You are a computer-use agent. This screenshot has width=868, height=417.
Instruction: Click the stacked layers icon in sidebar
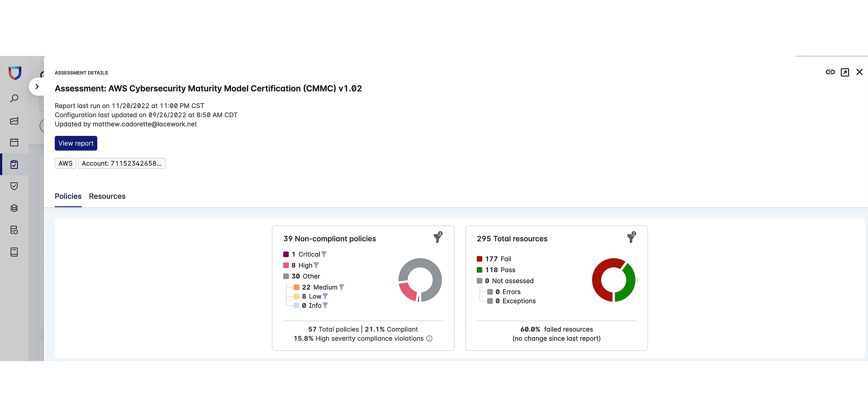pos(14,208)
